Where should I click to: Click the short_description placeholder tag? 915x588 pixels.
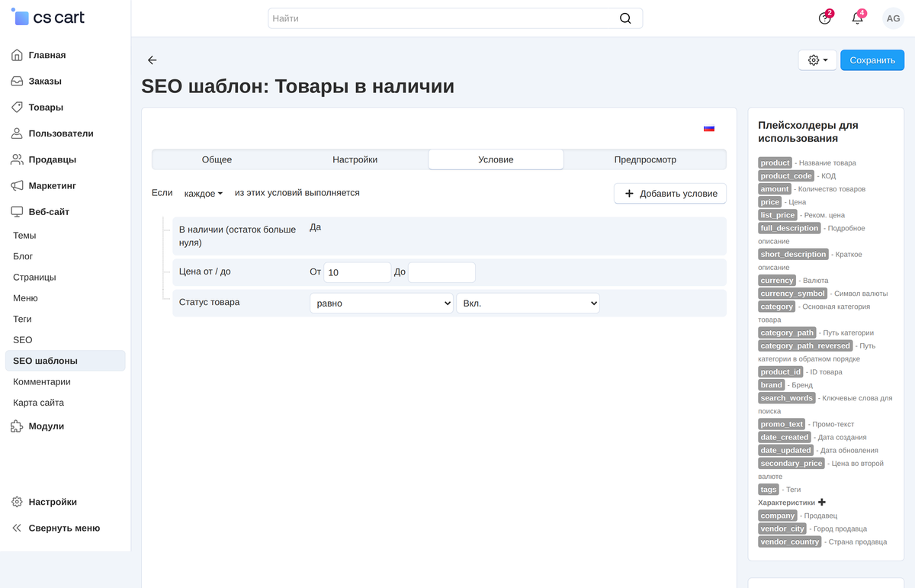794,254
